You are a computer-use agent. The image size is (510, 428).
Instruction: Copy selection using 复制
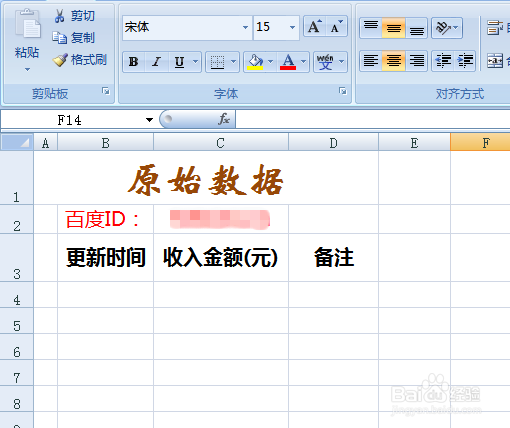pos(74,38)
